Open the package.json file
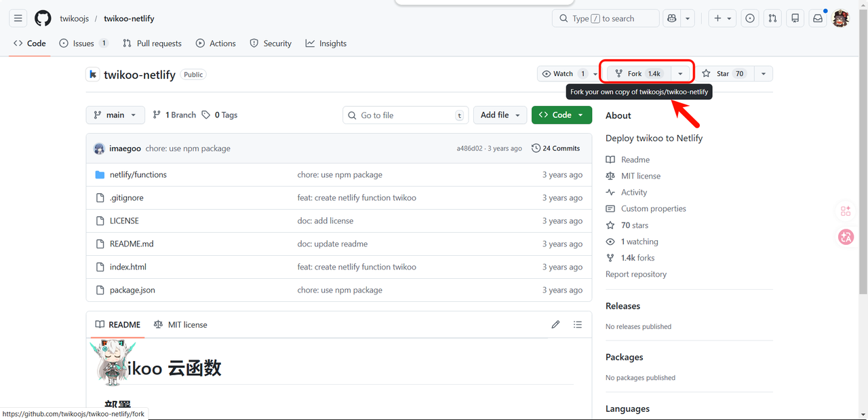Viewport: 868px width, 420px height. (132, 290)
